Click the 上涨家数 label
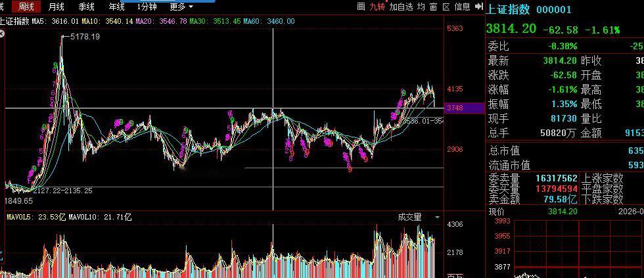The width and height of the screenshot is (644, 278). 602,179
